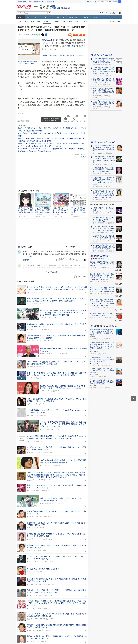Click the コメントを書く button
Viewport: 138px width, 644px height.
coord(69,247)
